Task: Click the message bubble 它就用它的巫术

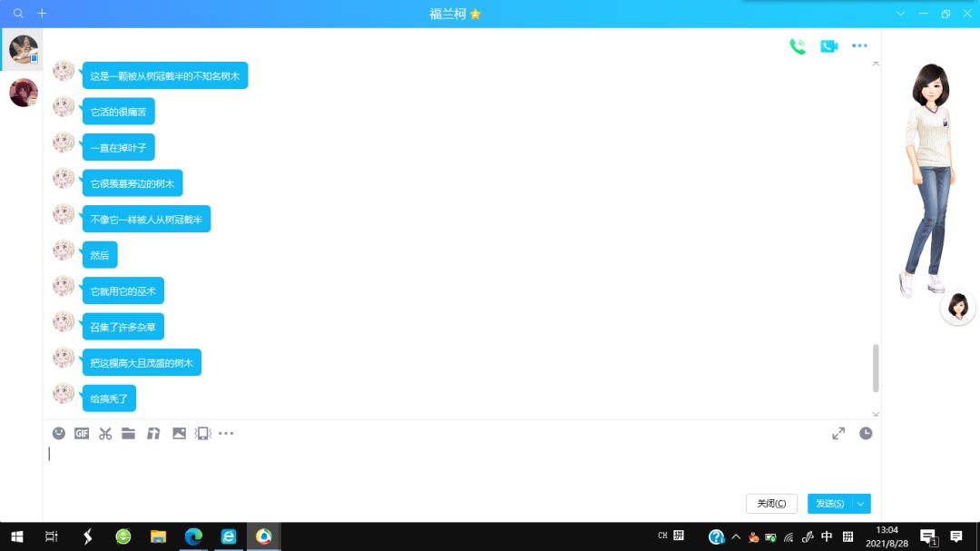Action: 123,290
